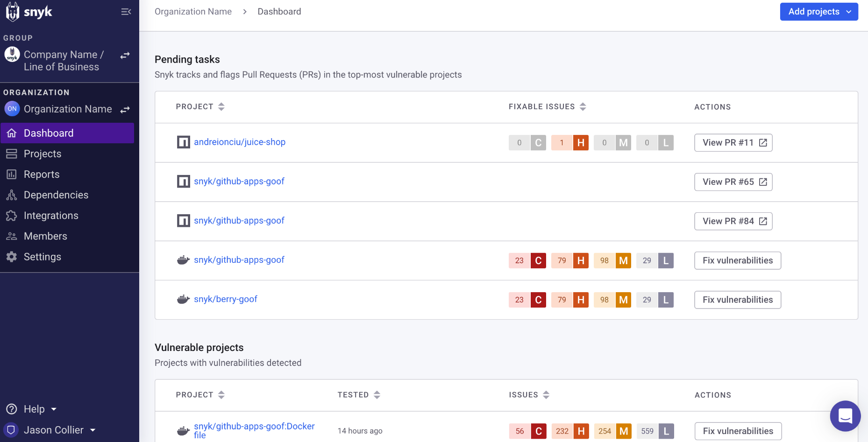Click the Dependencies tree icon
Viewport: 868px width, 442px height.
click(x=12, y=195)
